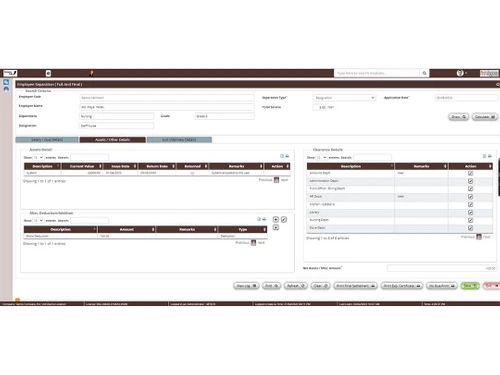Add a new misc deduction row with plus icon

tap(276, 219)
